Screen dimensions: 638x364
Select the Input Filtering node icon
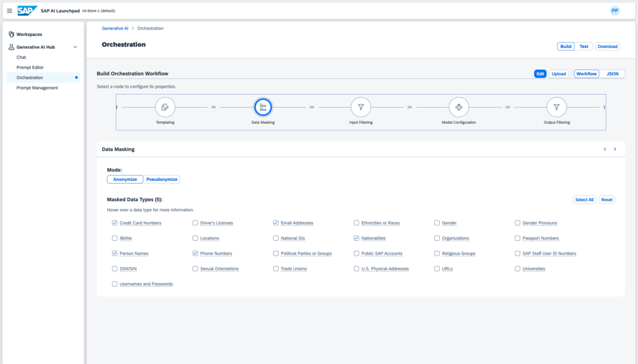[361, 107]
